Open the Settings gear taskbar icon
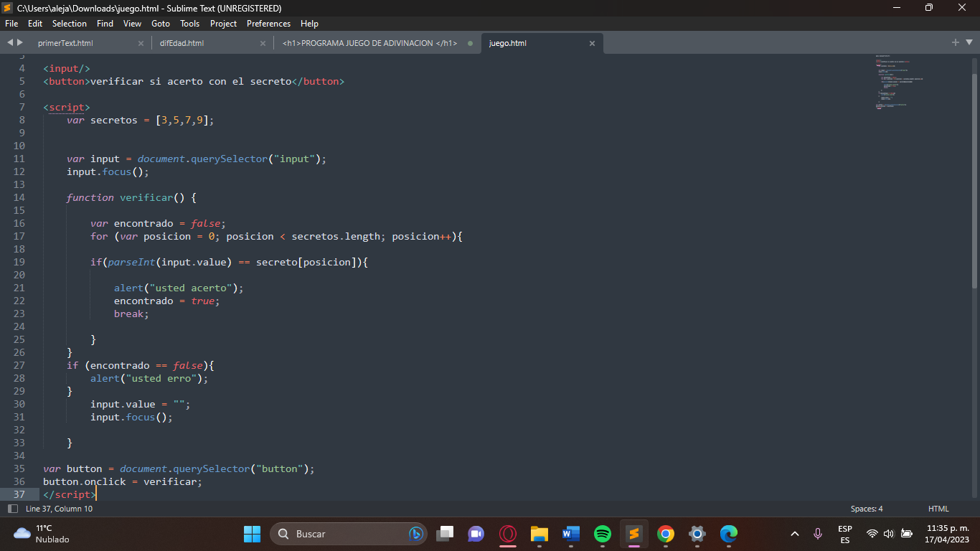The width and height of the screenshot is (980, 551). (697, 534)
